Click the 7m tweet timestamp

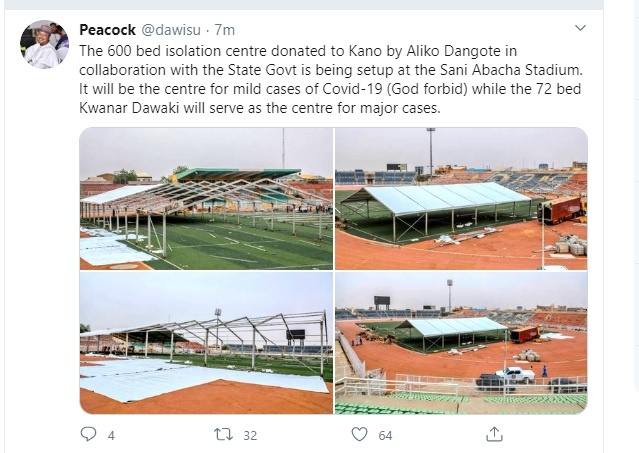(x=225, y=29)
